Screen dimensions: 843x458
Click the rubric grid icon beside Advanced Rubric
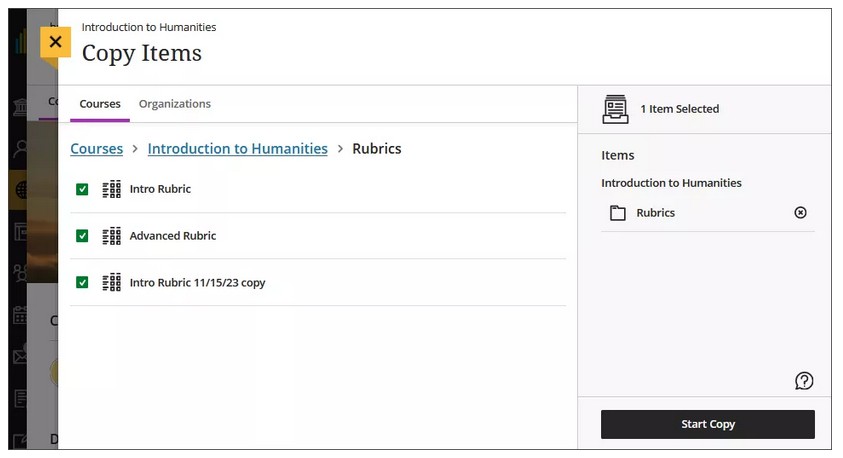point(111,236)
